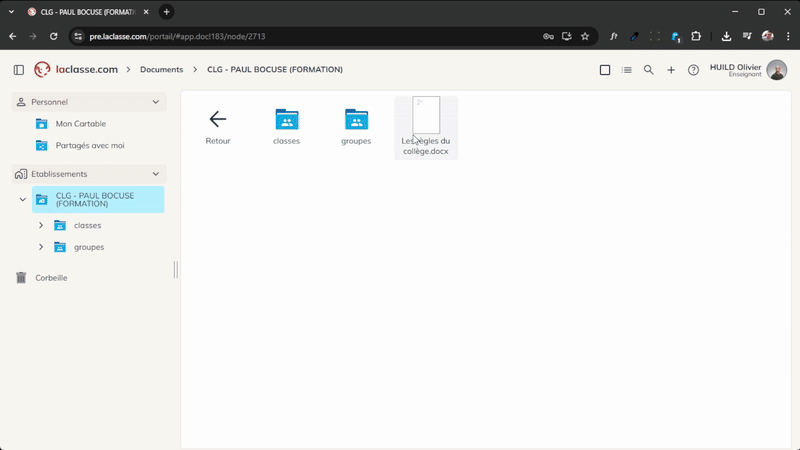The width and height of the screenshot is (800, 450).
Task: Select the CLG - PAUL BOCUSE browser tab
Action: (88, 12)
